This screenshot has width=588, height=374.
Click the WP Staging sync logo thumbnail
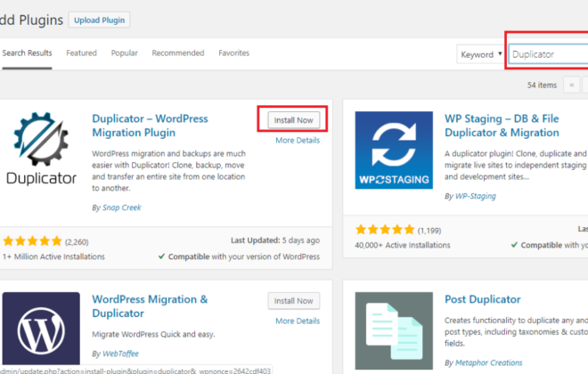pyautogui.click(x=394, y=150)
